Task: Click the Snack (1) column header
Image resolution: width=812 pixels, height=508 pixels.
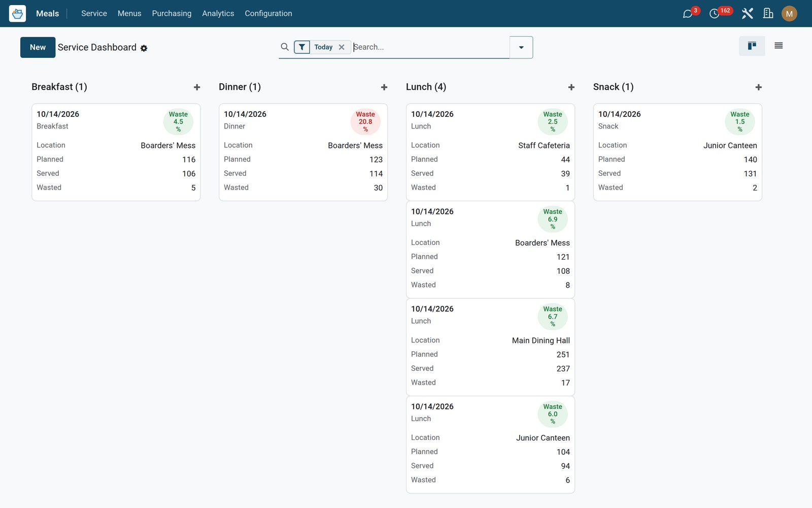Action: (x=613, y=87)
